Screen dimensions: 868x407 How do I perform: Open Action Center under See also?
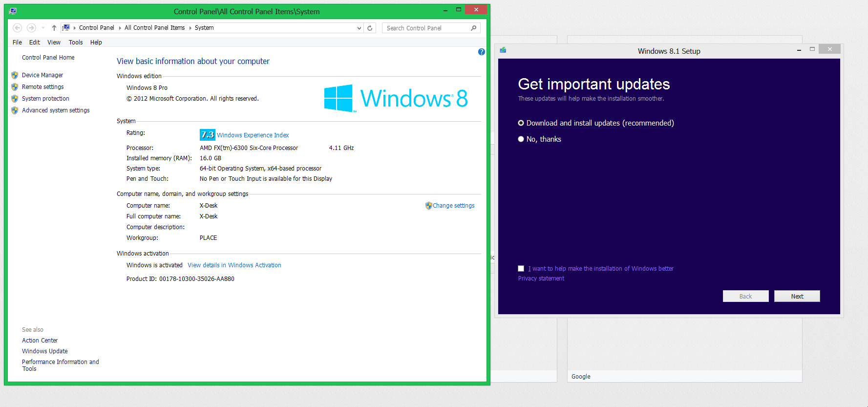(40, 341)
